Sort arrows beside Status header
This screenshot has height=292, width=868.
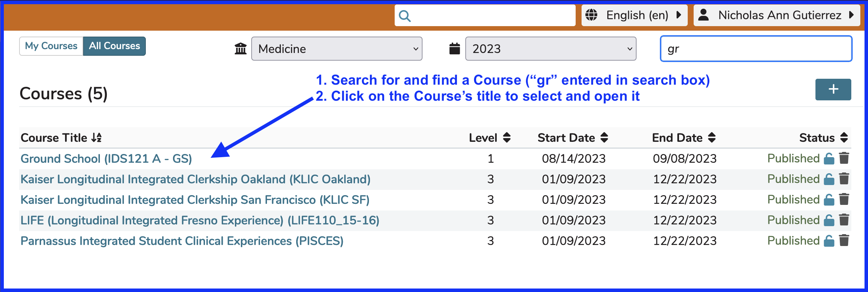[x=844, y=138]
